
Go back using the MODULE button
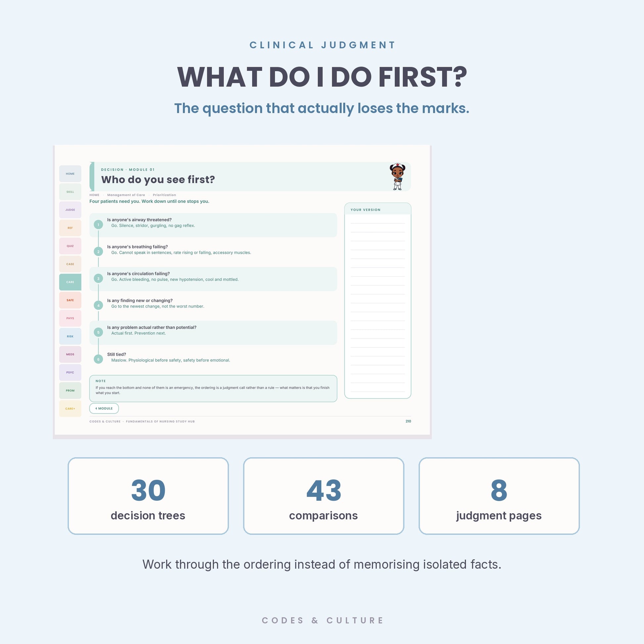(x=104, y=408)
